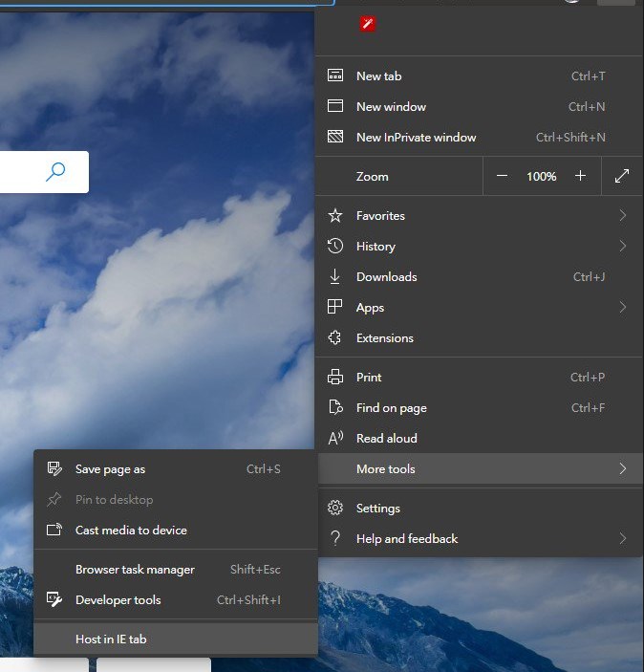Click the Settings gear icon
Screen dimensions: 644x672
[x=335, y=509]
